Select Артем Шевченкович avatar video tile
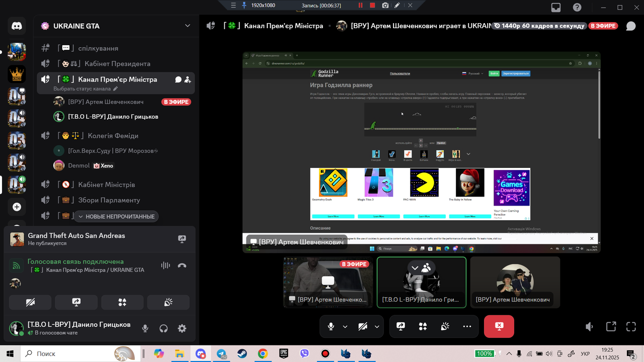The width and height of the screenshot is (644, 362). click(515, 282)
